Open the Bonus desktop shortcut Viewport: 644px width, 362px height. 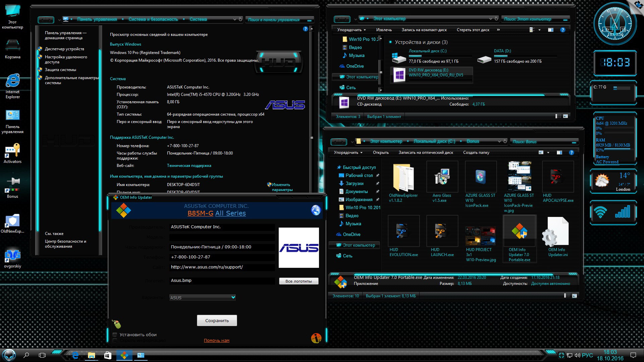12,188
